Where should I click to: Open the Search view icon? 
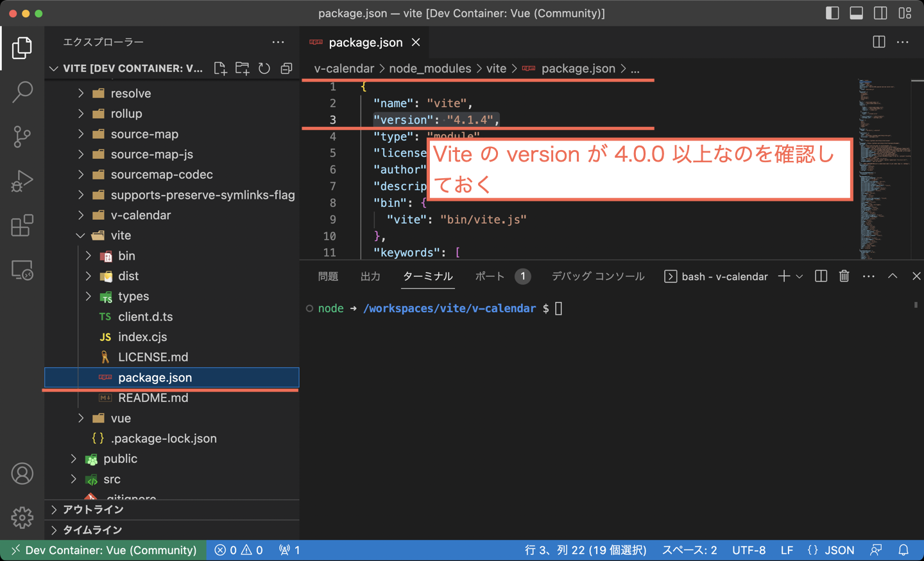pos(22,92)
